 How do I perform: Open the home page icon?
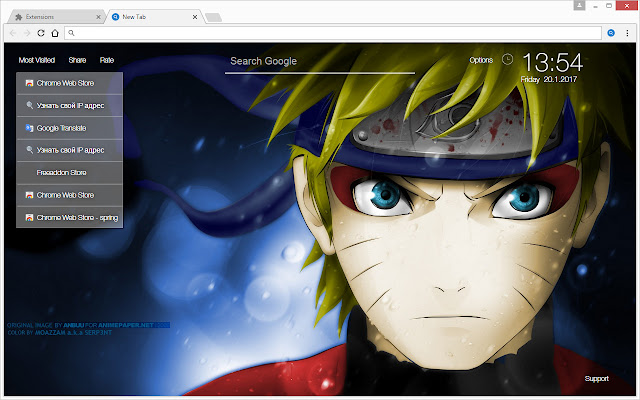point(55,33)
